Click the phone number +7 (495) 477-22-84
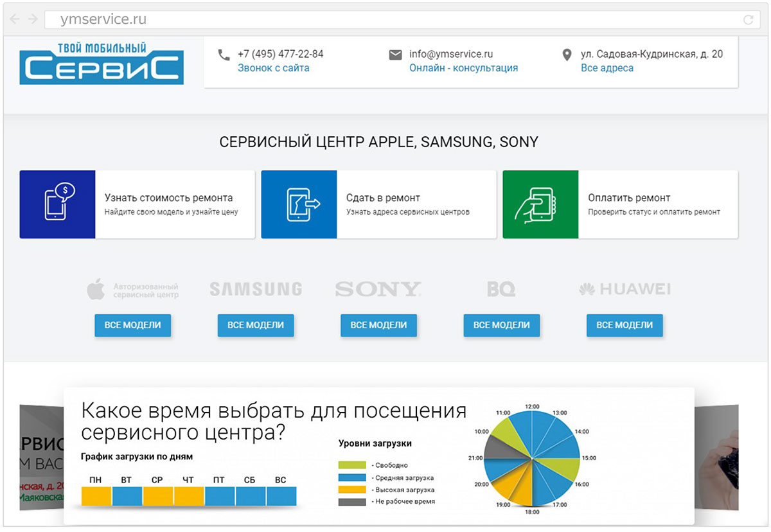This screenshot has width=771, height=532. click(x=280, y=54)
